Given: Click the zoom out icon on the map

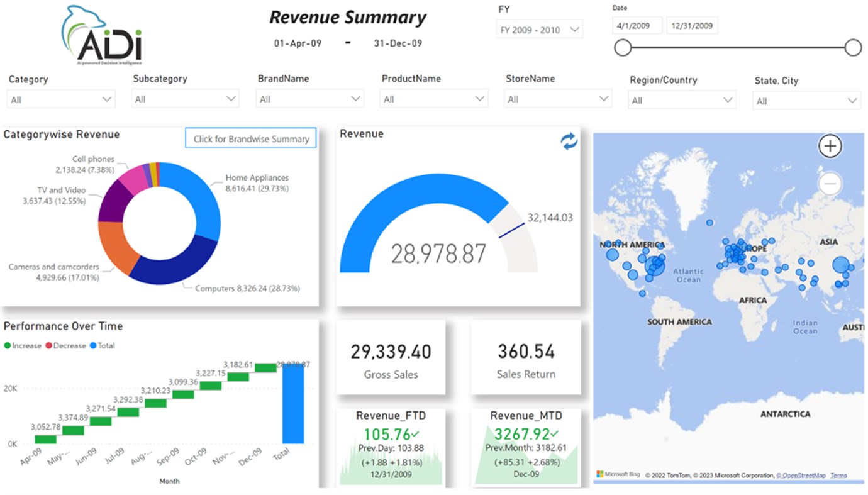Looking at the screenshot, I should (830, 183).
